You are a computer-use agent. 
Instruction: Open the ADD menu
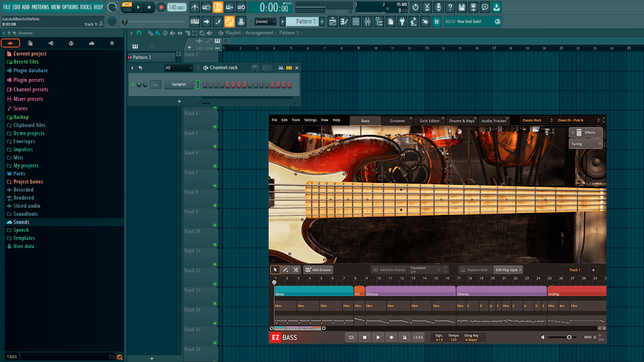(x=25, y=7)
